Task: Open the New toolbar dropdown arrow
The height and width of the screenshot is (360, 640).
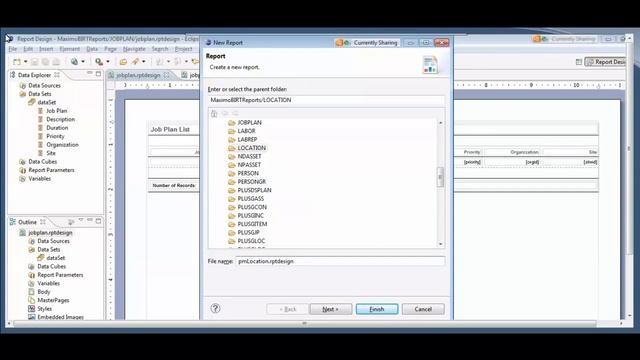Action: (x=25, y=62)
